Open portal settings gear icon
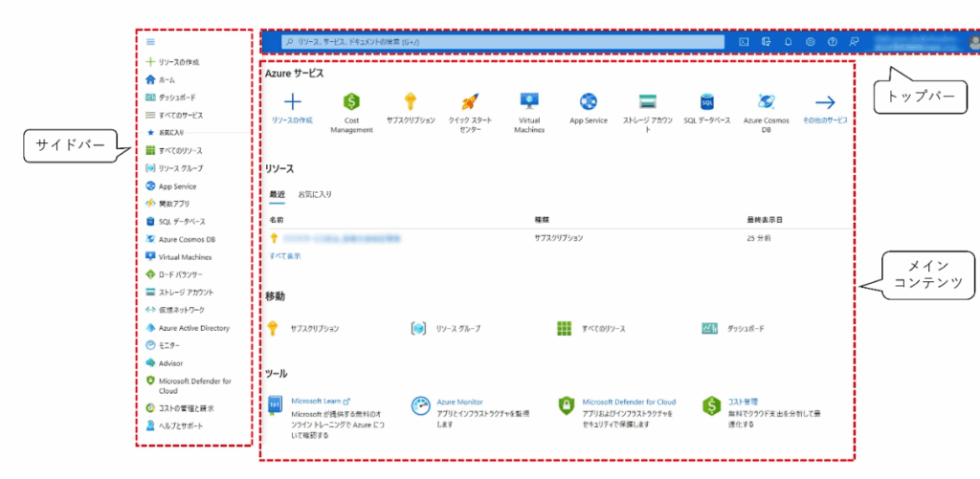The width and height of the screenshot is (980, 479). pyautogui.click(x=810, y=42)
